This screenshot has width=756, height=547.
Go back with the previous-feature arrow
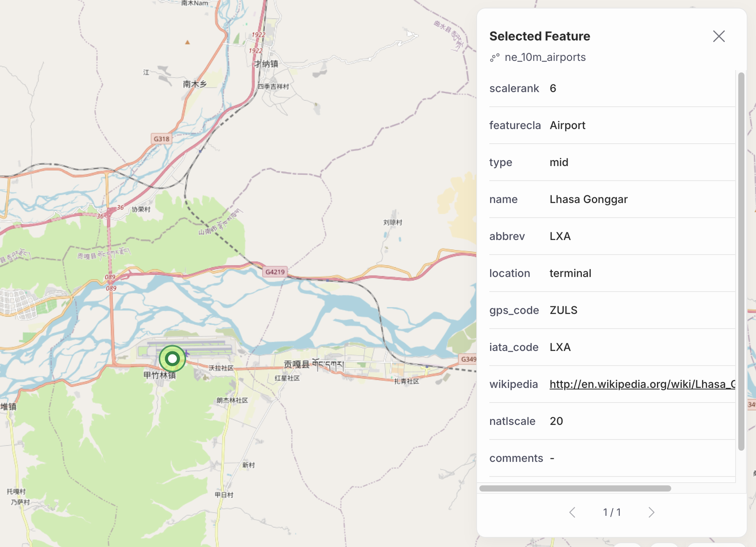tap(572, 512)
